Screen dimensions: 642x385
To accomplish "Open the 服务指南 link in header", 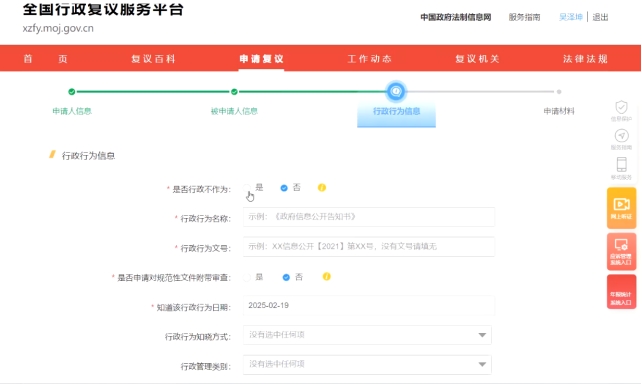I will click(524, 17).
